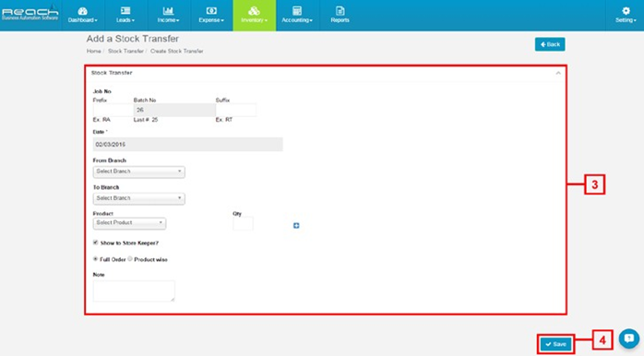644x356 pixels.
Task: Open the Leads menu
Action: point(125,15)
